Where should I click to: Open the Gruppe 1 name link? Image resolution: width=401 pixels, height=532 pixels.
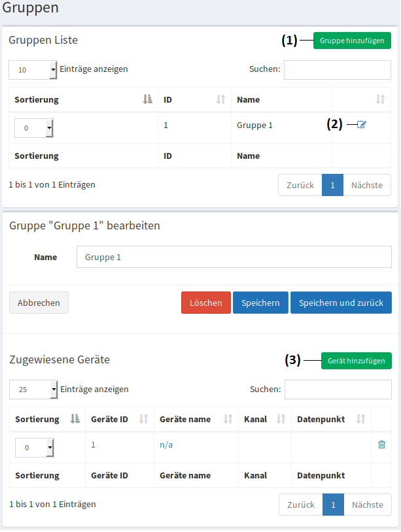point(253,124)
